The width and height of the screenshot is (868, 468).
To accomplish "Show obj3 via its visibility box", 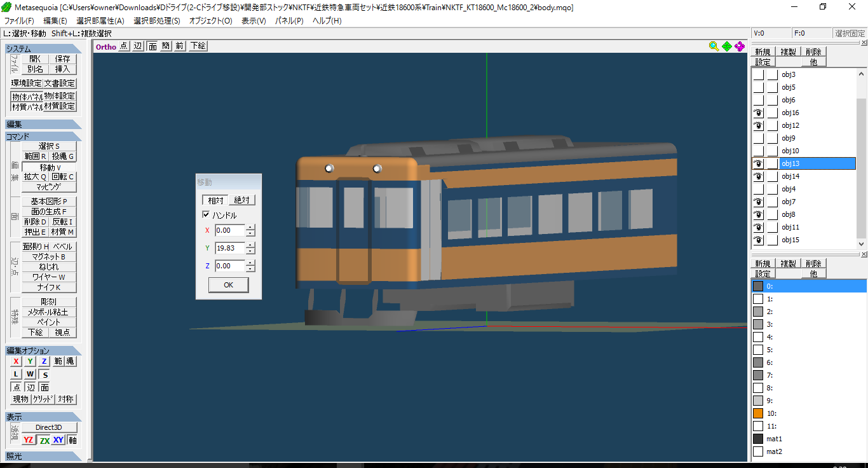I will point(758,74).
